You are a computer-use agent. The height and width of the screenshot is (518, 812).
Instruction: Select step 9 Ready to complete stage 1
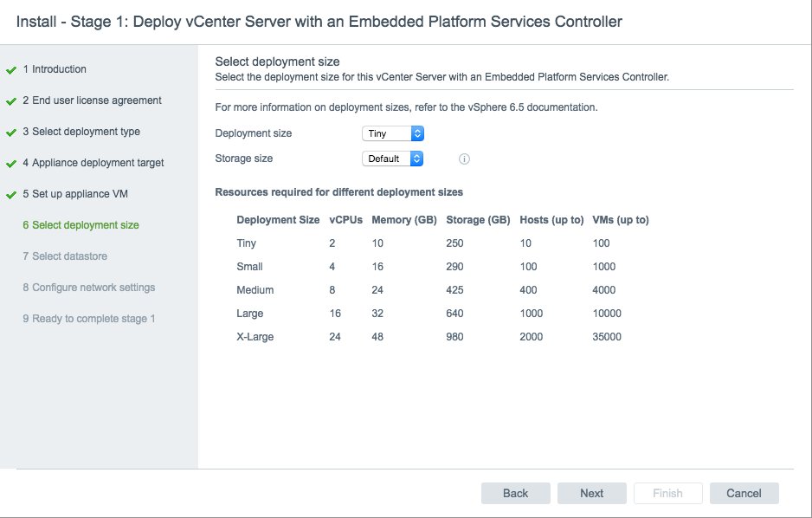(x=88, y=319)
